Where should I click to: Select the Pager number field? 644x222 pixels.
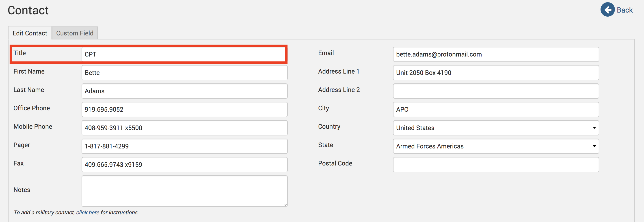click(184, 146)
